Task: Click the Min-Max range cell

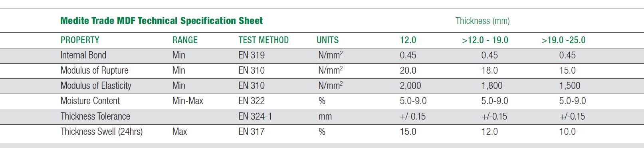Action: 188,101
